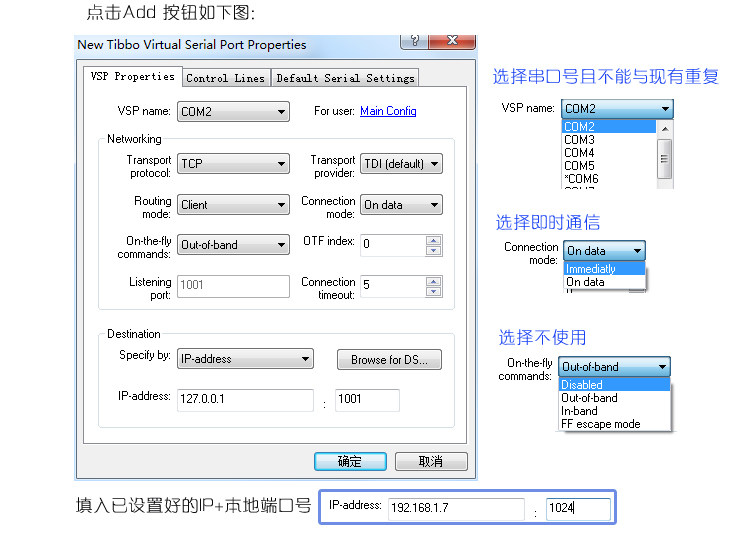
Task: Increase the Connection timeout value
Action: (433, 281)
